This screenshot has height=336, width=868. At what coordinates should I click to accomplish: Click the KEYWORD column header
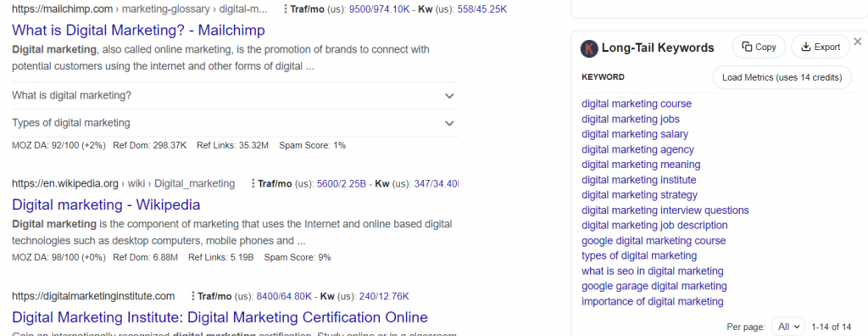pos(603,77)
